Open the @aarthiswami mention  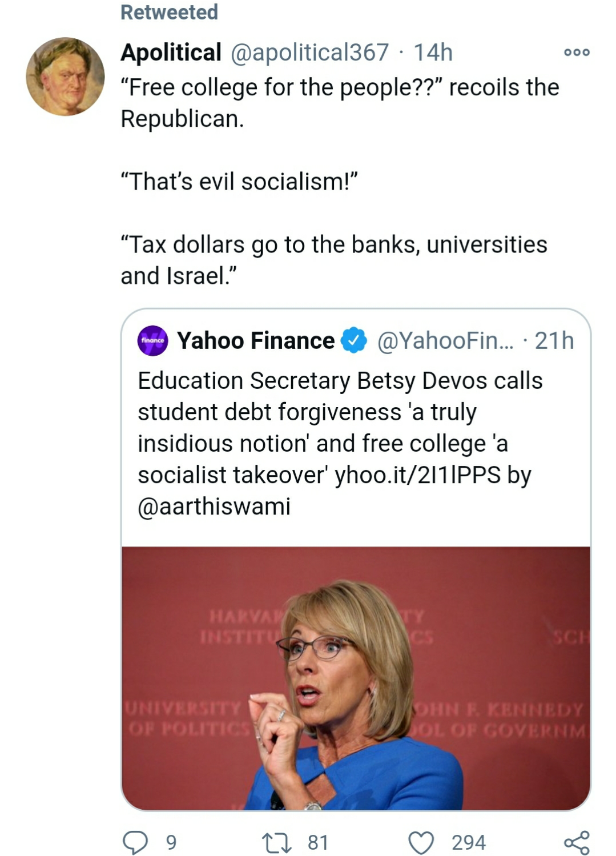(214, 507)
